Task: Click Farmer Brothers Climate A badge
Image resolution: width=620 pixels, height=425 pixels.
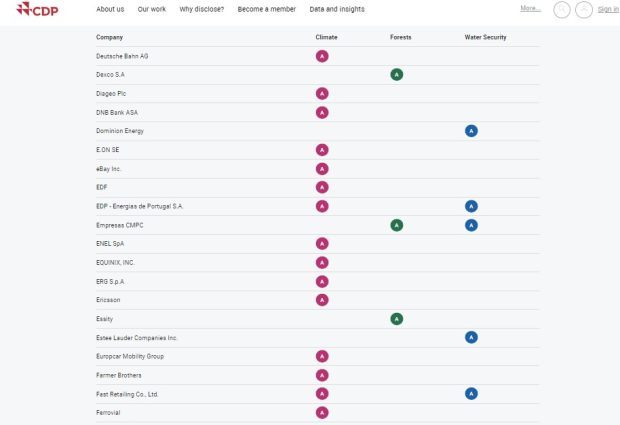Action: (x=322, y=375)
